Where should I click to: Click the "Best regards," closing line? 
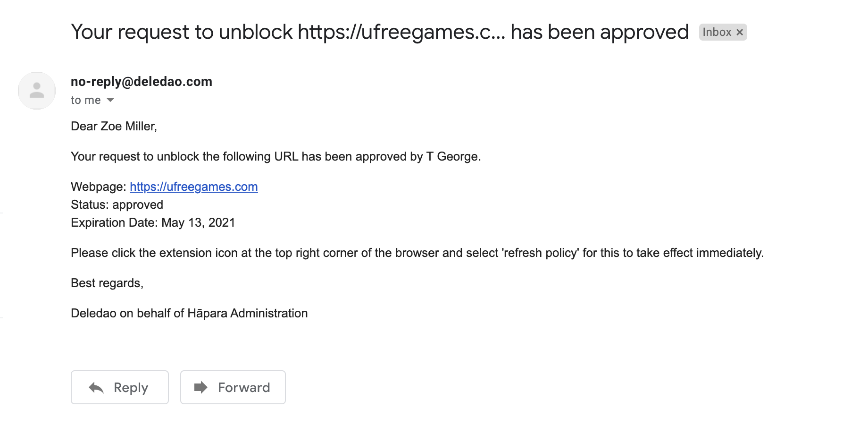(107, 283)
